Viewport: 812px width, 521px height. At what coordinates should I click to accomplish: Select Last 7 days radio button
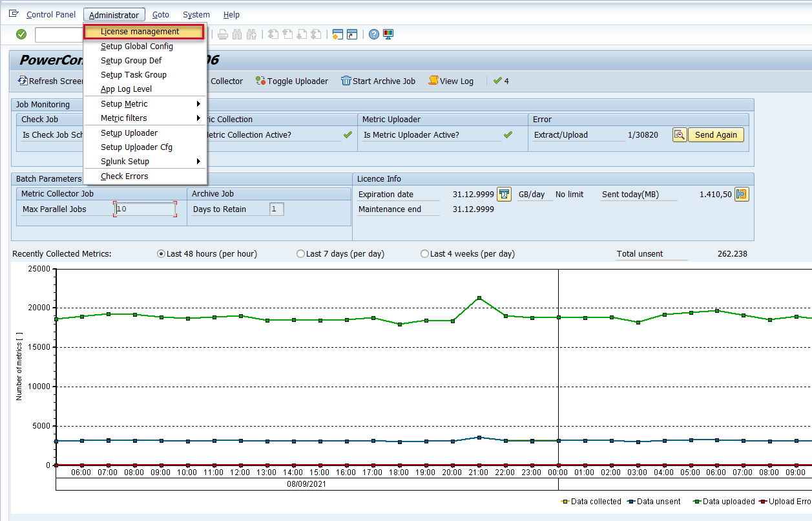coord(300,254)
